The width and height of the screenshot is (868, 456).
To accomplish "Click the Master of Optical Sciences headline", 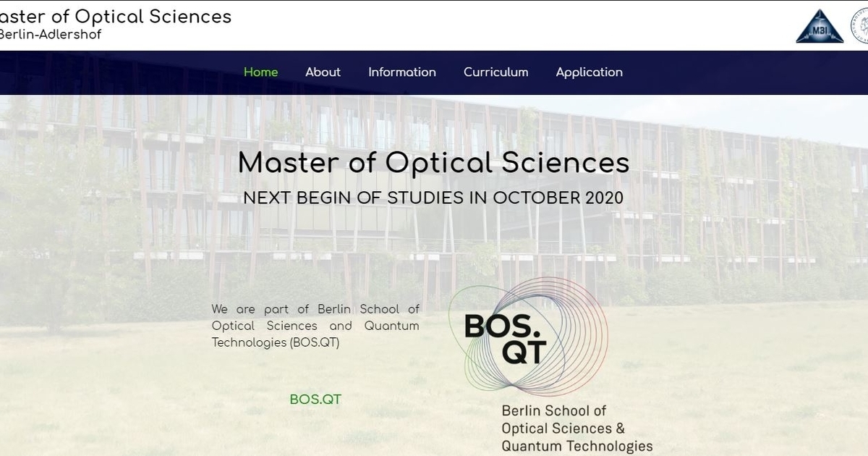I will click(434, 163).
